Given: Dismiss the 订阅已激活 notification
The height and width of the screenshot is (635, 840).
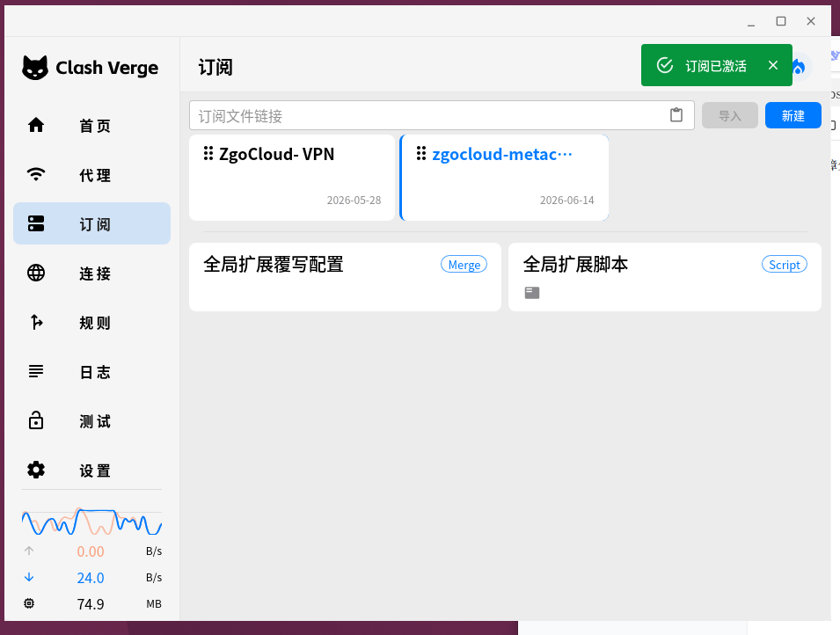Looking at the screenshot, I should (772, 65).
